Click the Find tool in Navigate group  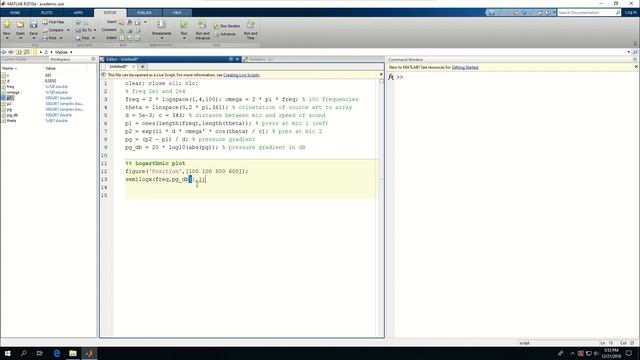point(82,38)
